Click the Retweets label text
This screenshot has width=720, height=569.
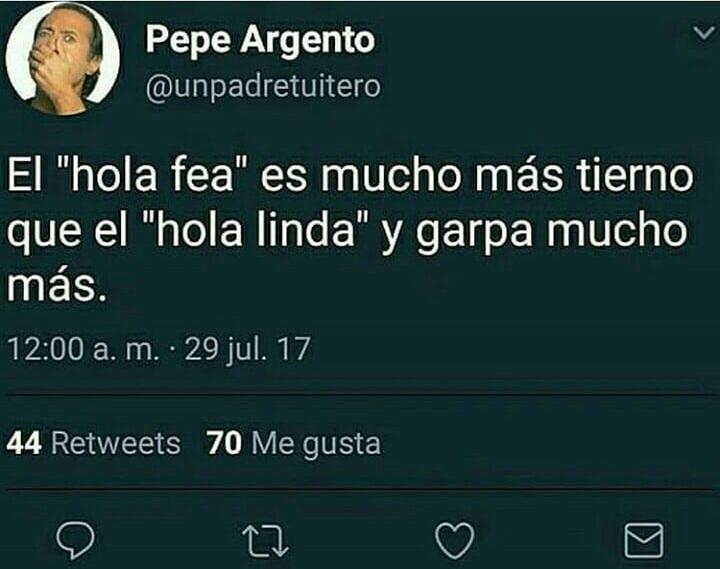116,443
